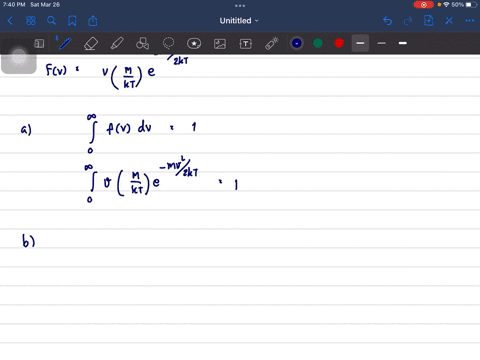Open the Untitled document title dropdown
480x360 pixels.
(x=239, y=21)
